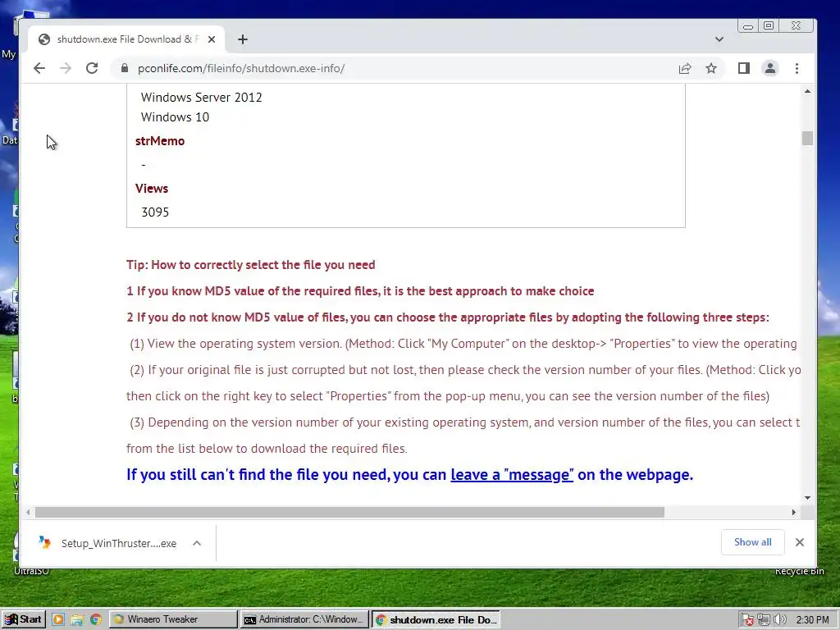The image size is (840, 630).
Task: Click the Views heading
Action: coord(152,189)
